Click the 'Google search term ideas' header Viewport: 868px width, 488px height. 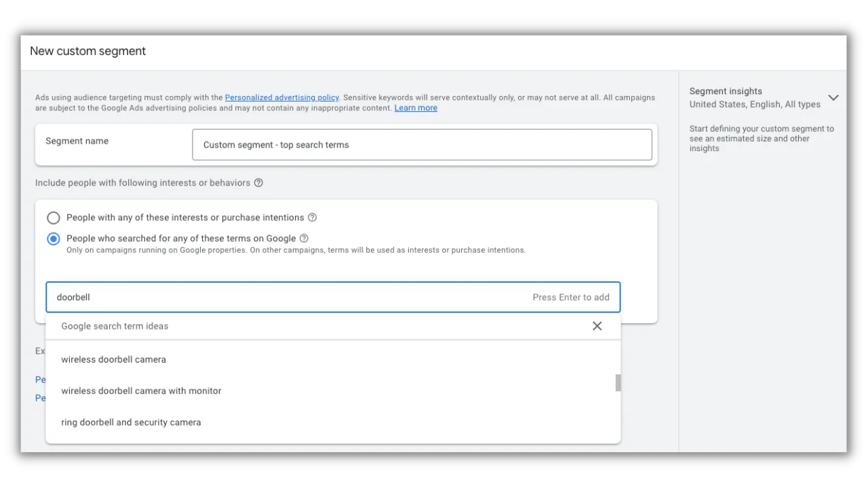tap(115, 326)
